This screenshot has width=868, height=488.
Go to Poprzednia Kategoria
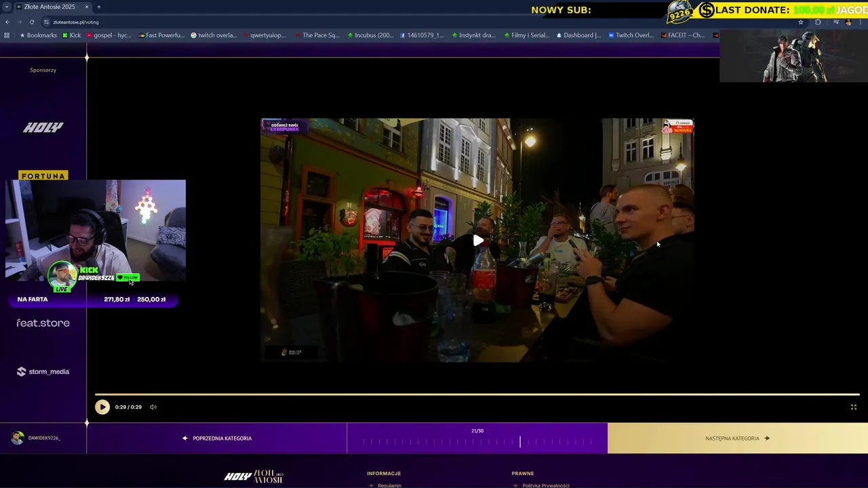pyautogui.click(x=217, y=438)
